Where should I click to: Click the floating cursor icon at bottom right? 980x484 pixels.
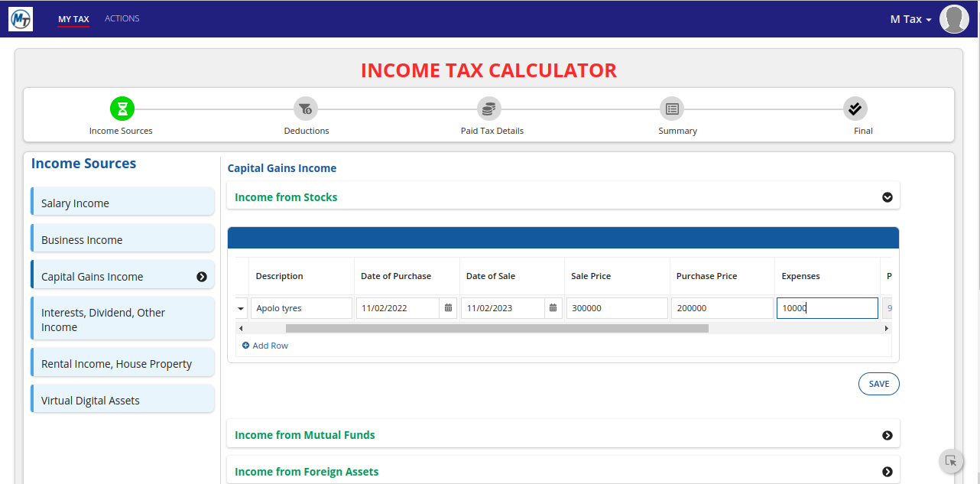tap(951, 460)
